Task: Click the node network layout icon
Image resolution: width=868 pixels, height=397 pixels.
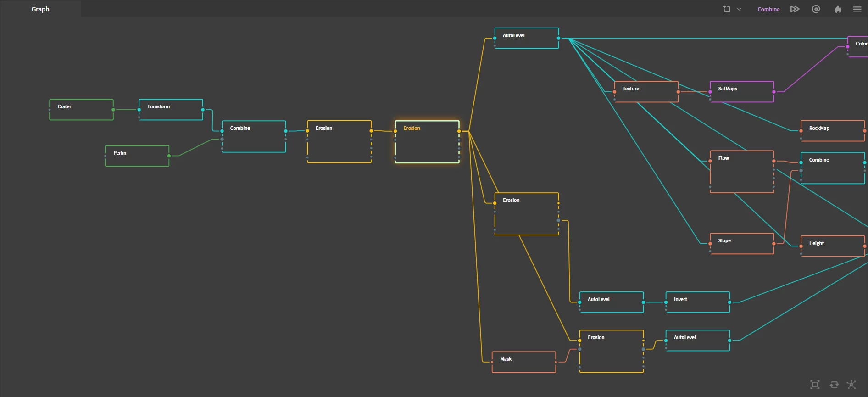Action: pos(851,385)
